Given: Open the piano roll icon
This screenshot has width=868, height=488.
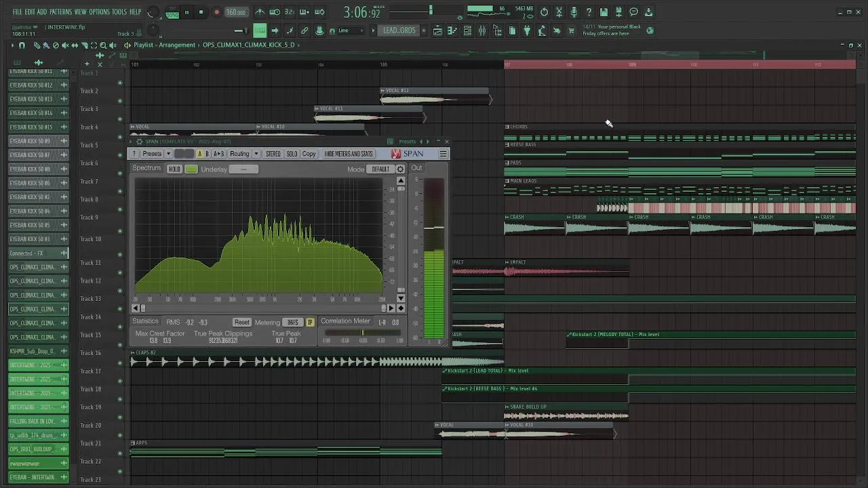Looking at the screenshot, I should point(452,30).
